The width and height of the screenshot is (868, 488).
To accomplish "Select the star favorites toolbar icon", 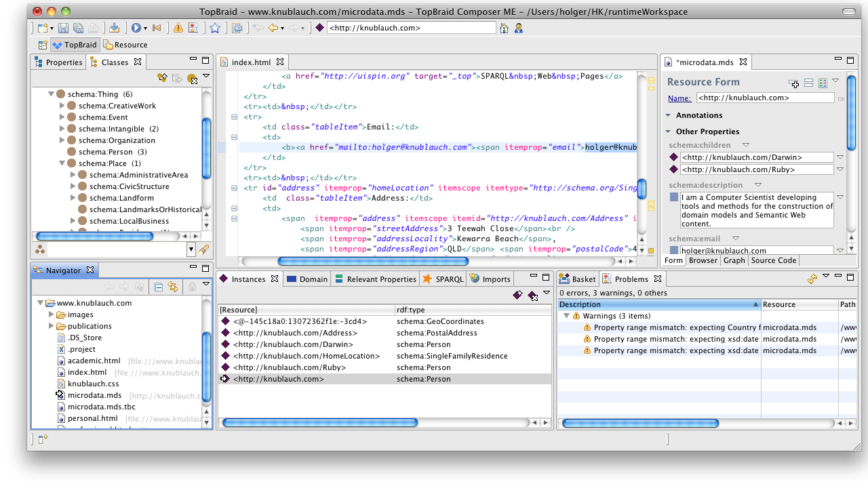I will click(215, 28).
